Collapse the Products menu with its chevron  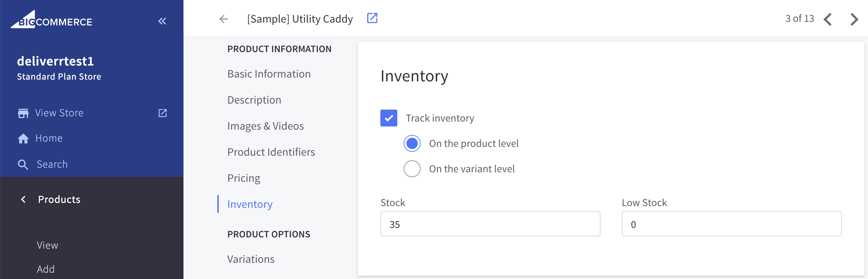[x=23, y=199]
